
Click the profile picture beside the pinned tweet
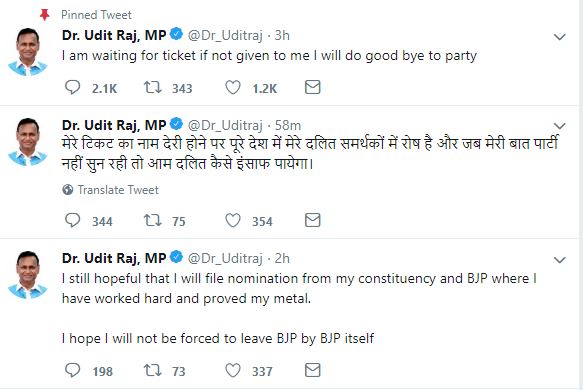[28, 52]
